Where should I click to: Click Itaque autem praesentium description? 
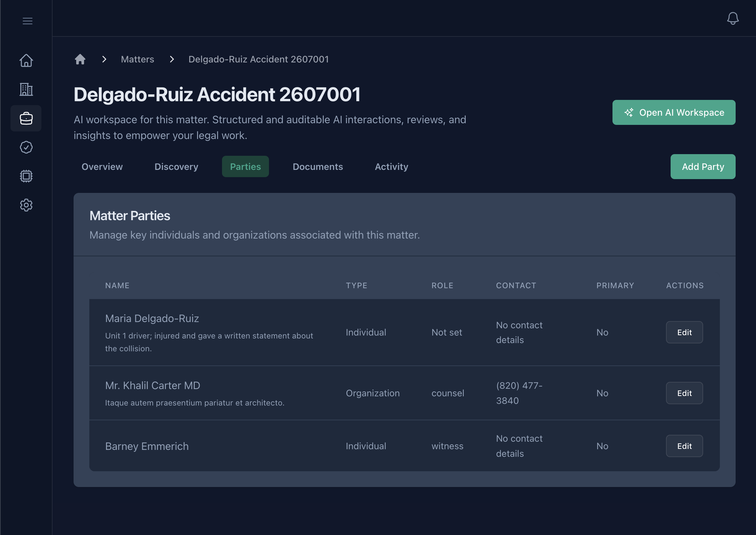195,403
